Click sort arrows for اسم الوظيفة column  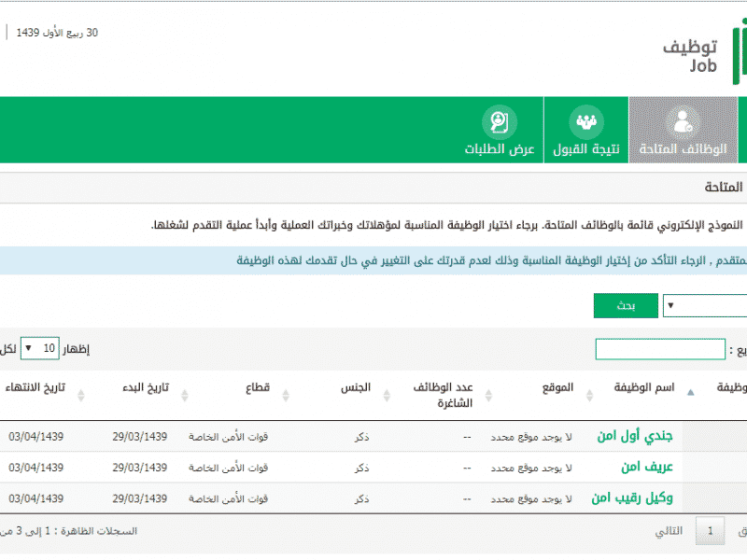(589, 395)
